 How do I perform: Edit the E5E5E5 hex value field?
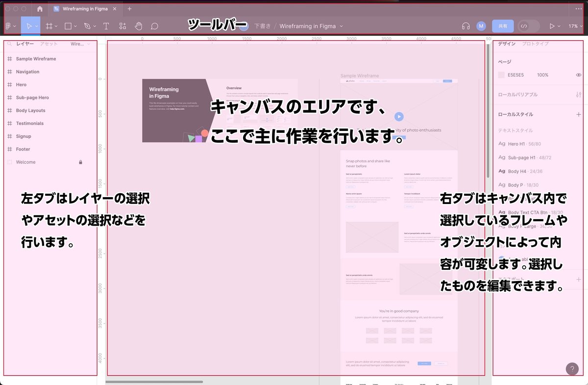pyautogui.click(x=515, y=75)
